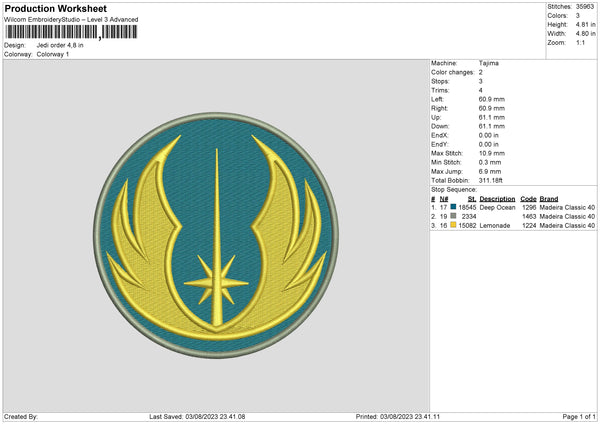Click the Deep Ocean blue color swatch

[x=453, y=207]
